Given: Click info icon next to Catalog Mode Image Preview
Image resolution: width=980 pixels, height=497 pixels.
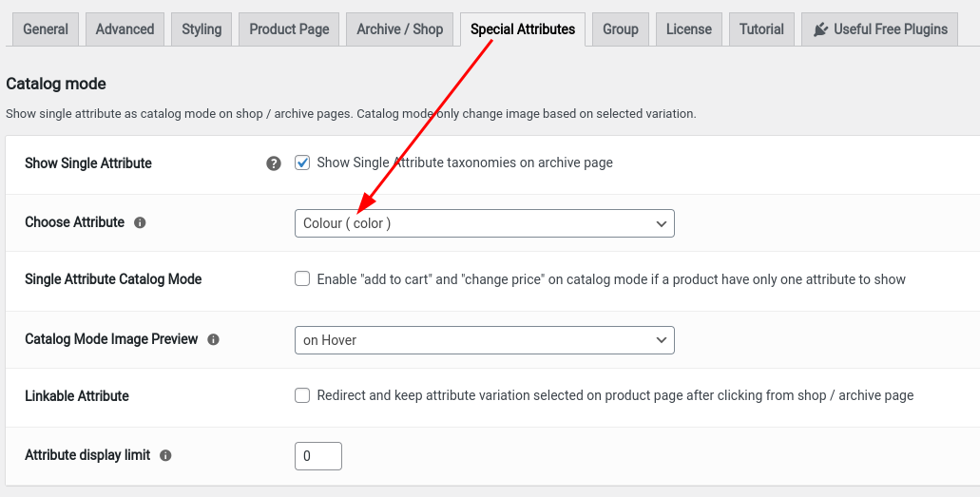Looking at the screenshot, I should tap(213, 339).
